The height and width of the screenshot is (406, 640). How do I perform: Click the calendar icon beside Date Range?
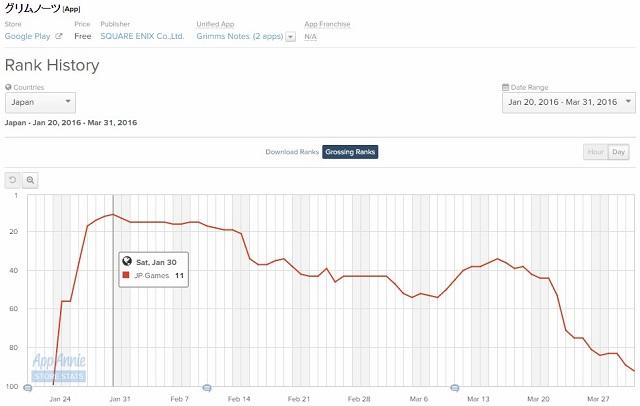pyautogui.click(x=505, y=87)
